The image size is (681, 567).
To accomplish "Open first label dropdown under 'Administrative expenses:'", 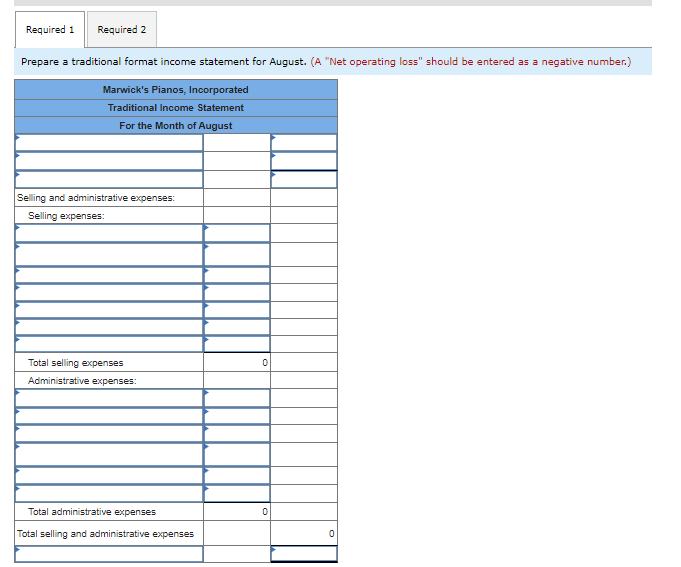I will pyautogui.click(x=109, y=398).
